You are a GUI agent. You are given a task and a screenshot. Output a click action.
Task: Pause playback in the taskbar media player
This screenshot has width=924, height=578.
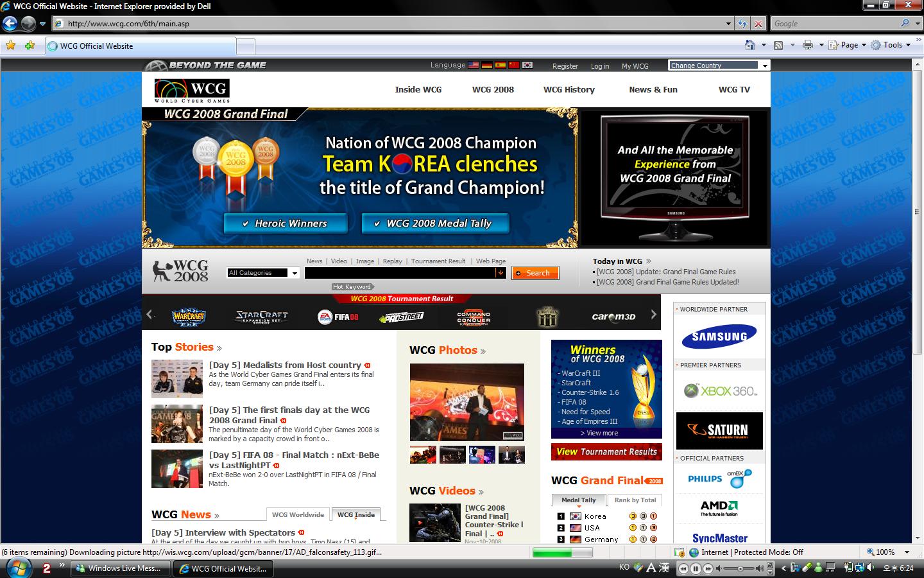[x=696, y=568]
